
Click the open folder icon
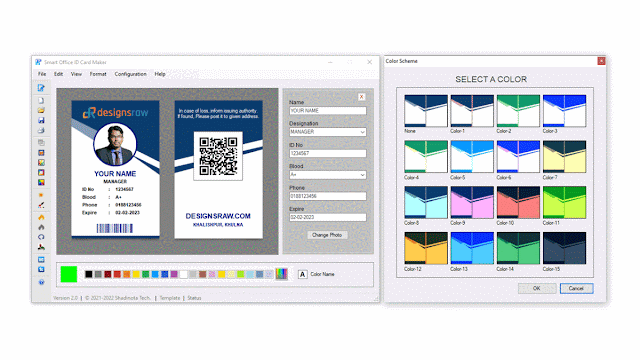[41, 110]
